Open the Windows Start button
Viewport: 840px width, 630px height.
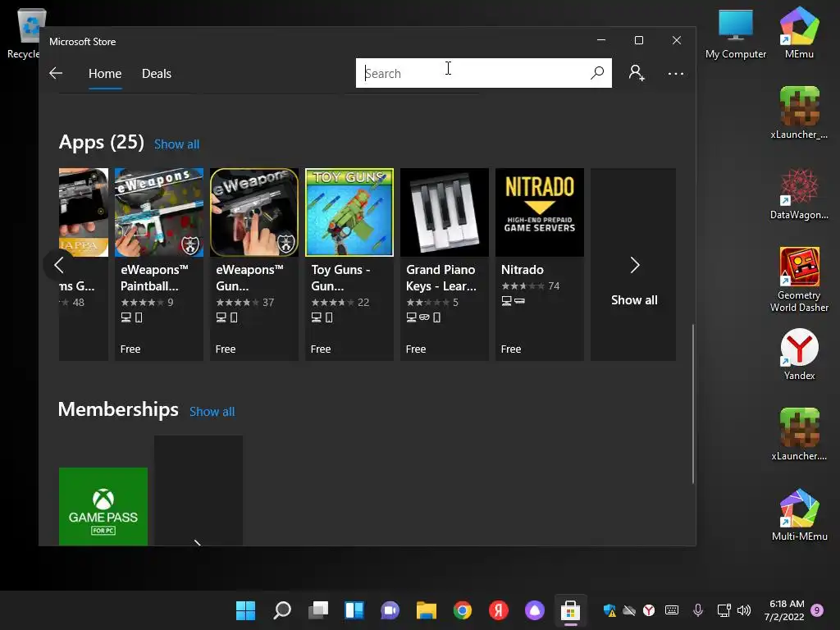(246, 610)
